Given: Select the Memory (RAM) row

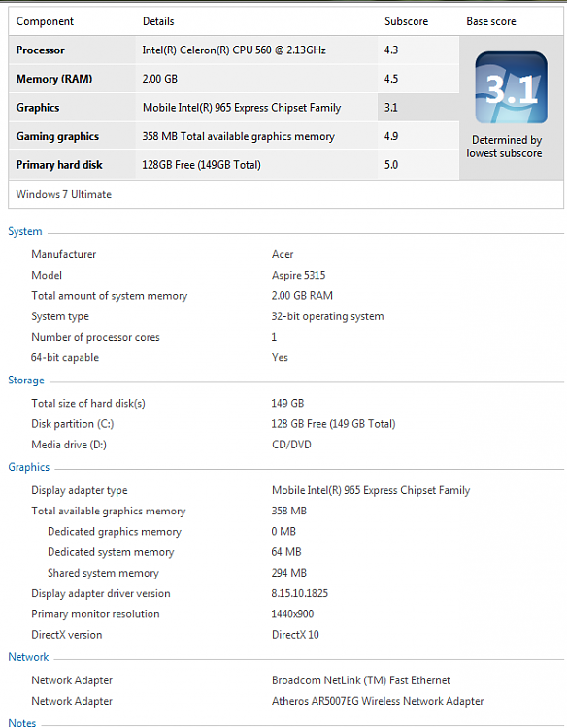Looking at the screenshot, I should (x=234, y=79).
